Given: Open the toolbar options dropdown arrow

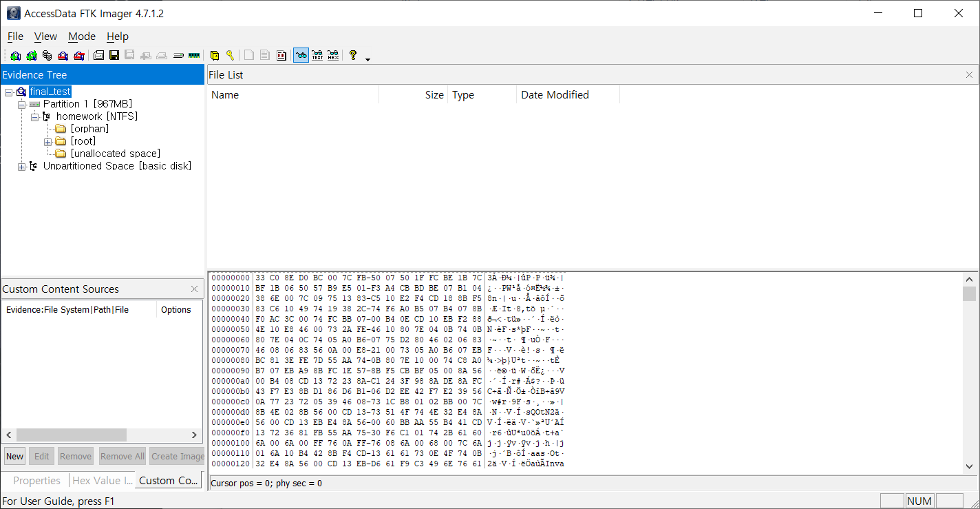Looking at the screenshot, I should (367, 59).
